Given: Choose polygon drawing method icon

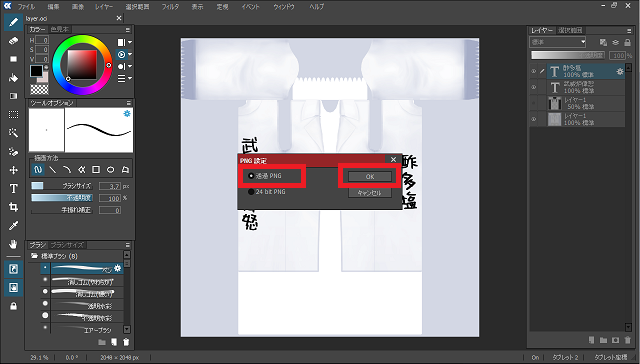Looking at the screenshot, I should (125, 170).
